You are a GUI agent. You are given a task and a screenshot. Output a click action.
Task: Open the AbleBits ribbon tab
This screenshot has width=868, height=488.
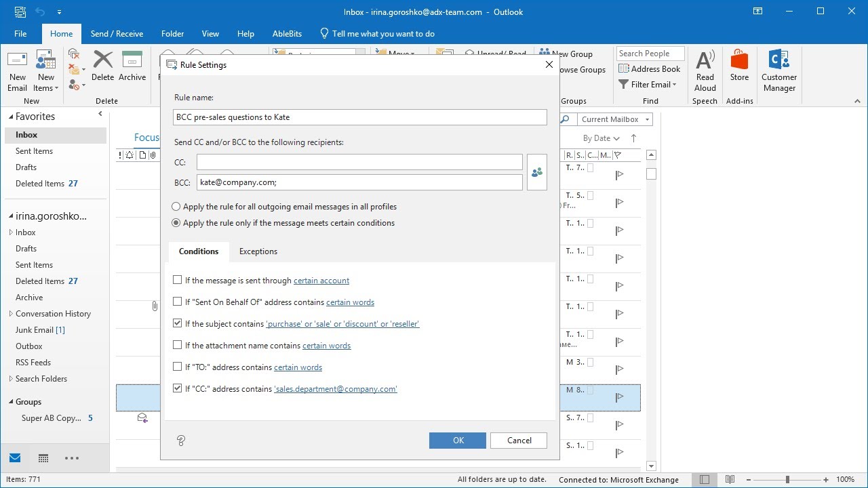point(287,34)
